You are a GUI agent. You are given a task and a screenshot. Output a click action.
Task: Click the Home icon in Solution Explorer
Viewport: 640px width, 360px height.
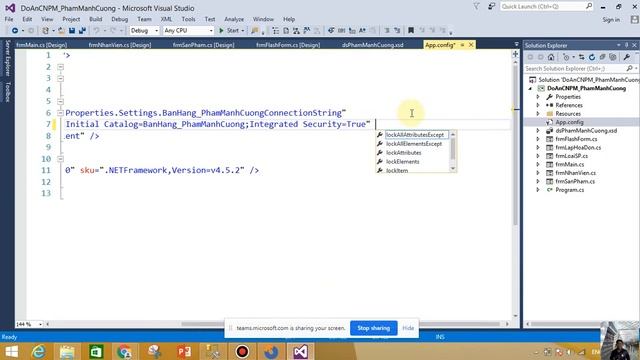(551, 57)
